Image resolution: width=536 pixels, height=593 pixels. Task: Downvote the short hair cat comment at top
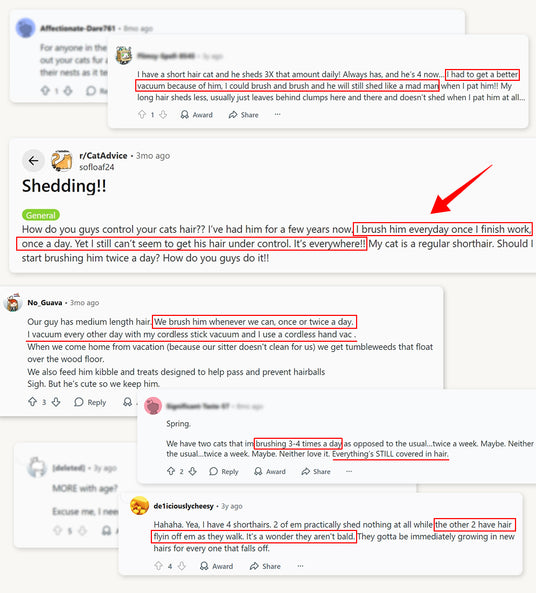pyautogui.click(x=163, y=114)
